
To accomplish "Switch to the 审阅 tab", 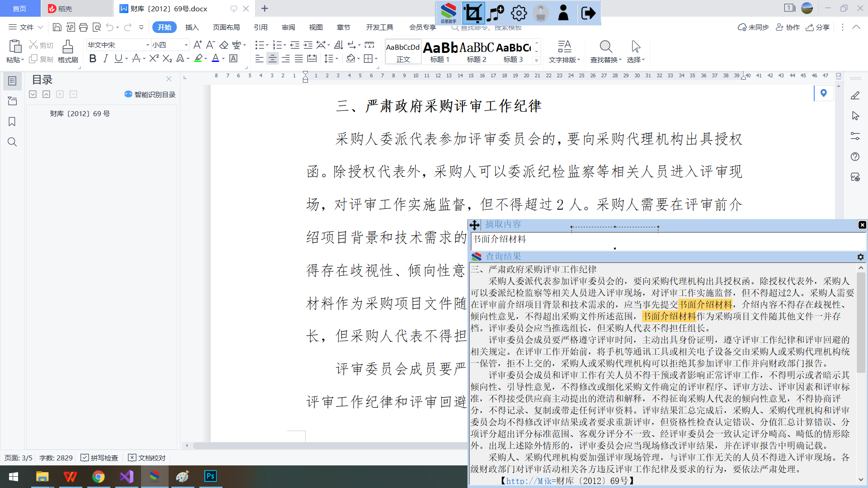I will pos(288,27).
